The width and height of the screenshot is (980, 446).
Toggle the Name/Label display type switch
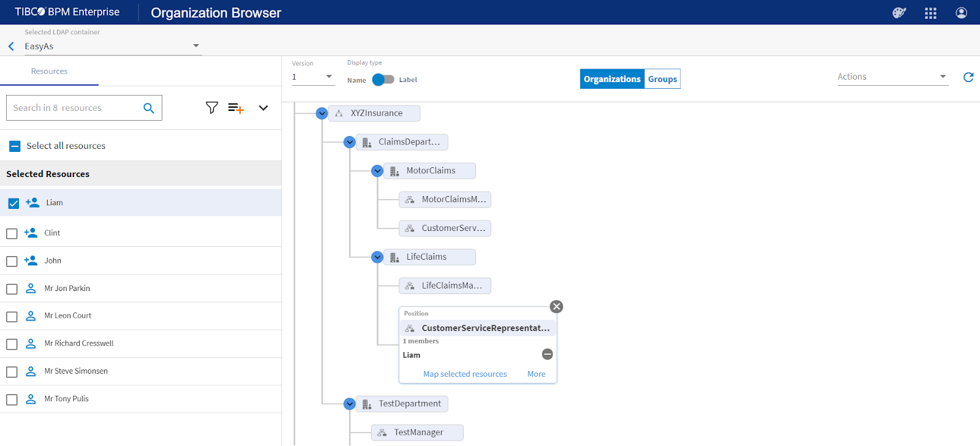click(383, 80)
